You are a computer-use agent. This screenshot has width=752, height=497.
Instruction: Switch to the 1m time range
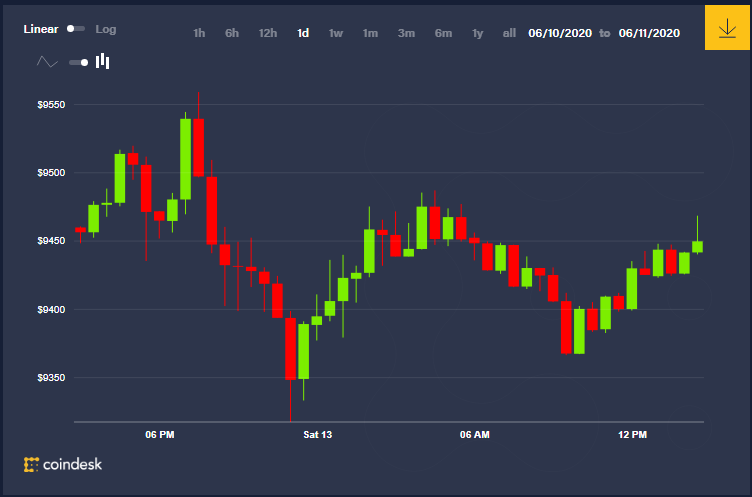tap(370, 33)
